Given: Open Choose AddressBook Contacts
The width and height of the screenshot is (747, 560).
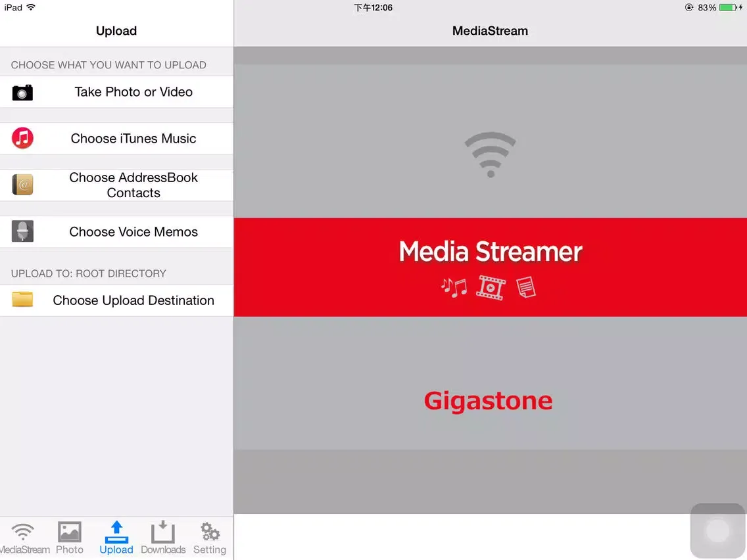Looking at the screenshot, I should tap(117, 185).
